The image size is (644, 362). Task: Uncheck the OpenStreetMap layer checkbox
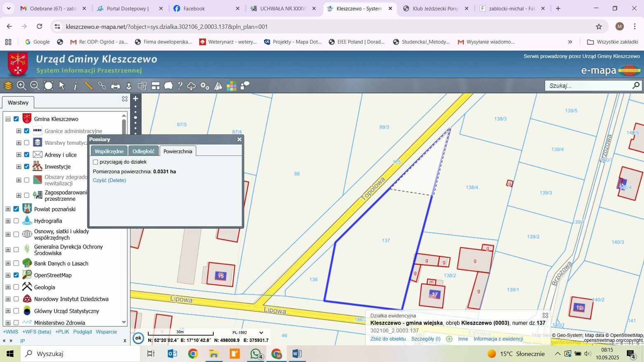point(16,275)
